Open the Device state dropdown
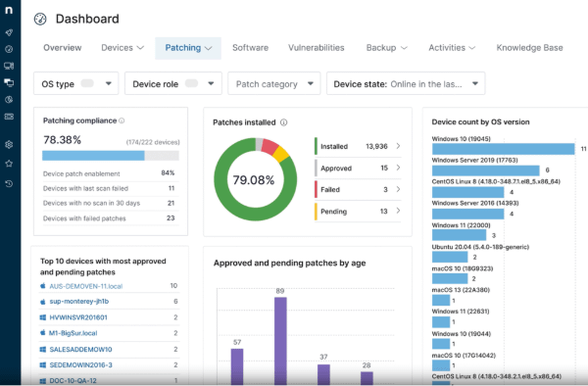This screenshot has height=386, width=588. point(406,83)
